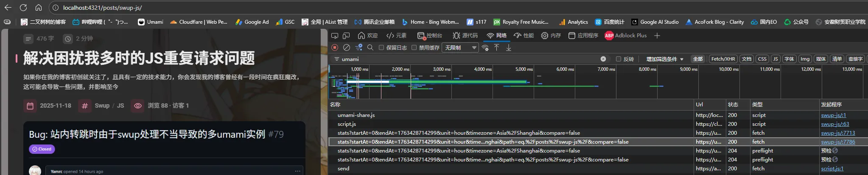Select the umami-share.js request row
The image size is (868, 175).
(x=356, y=115)
